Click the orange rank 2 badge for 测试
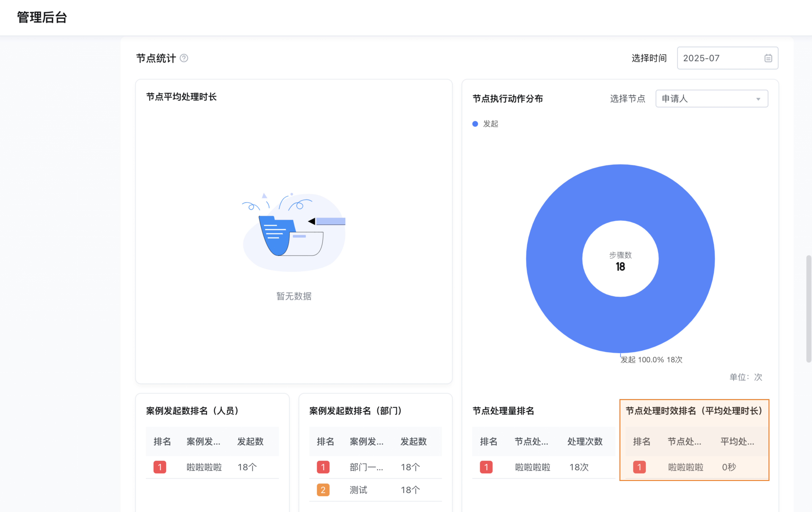Viewport: 812px width, 512px height. [323, 490]
